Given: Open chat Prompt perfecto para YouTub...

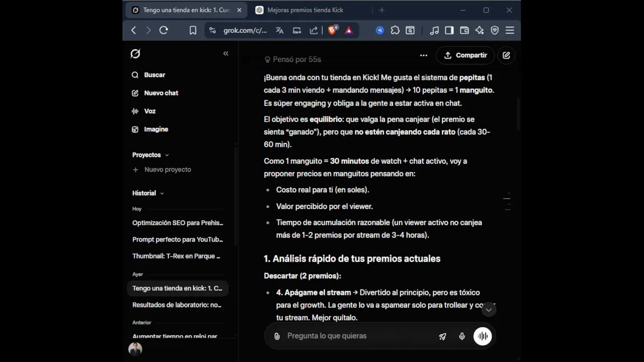Looking at the screenshot, I should tap(178, 239).
